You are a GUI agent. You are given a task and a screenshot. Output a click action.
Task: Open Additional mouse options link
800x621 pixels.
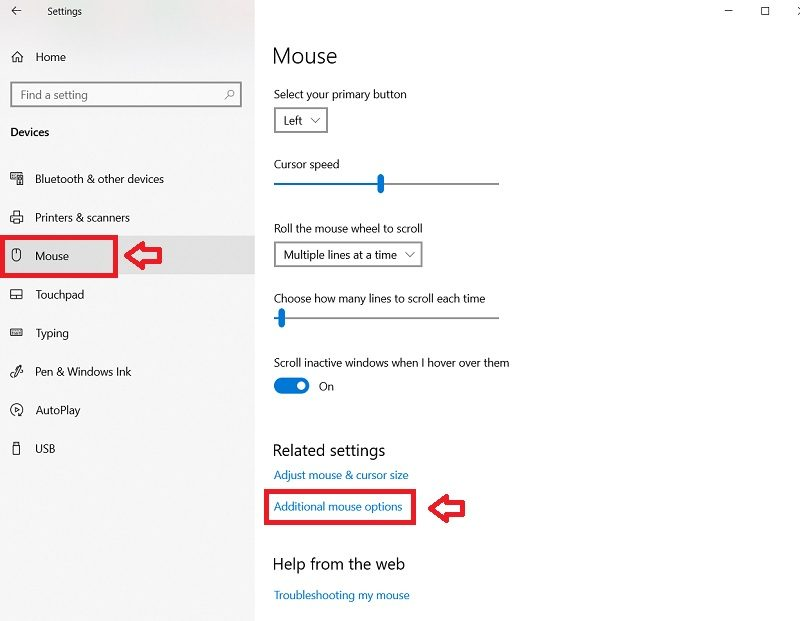pos(338,507)
